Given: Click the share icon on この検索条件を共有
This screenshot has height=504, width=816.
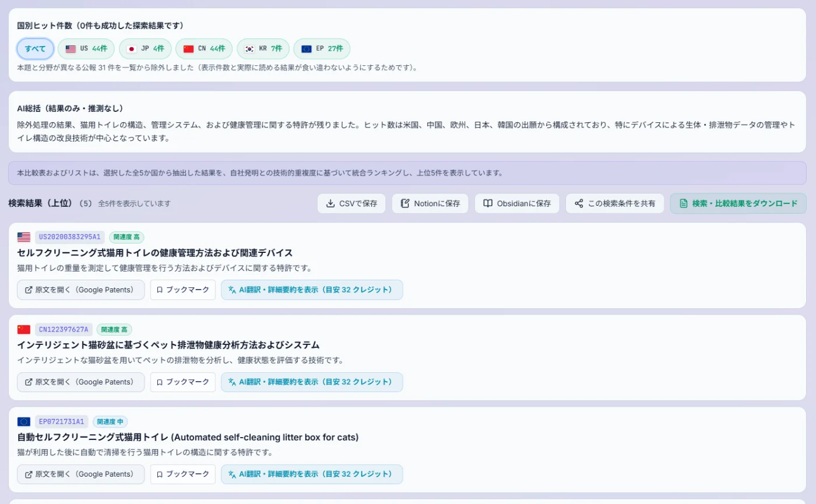Looking at the screenshot, I should (579, 203).
